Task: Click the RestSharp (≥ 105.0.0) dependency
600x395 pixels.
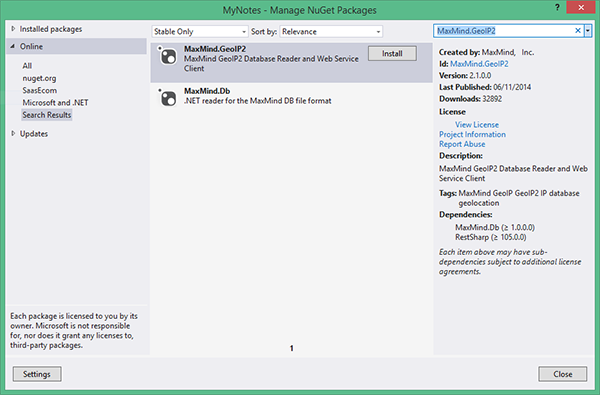Action: pyautogui.click(x=491, y=237)
